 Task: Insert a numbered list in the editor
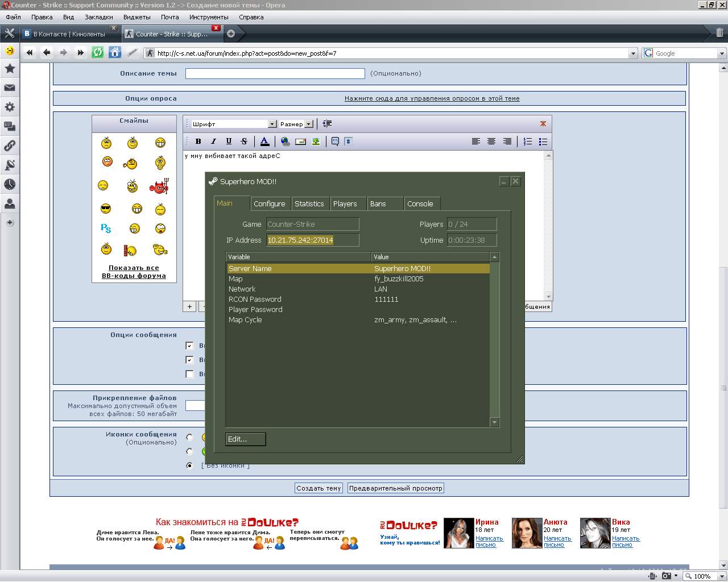528,142
